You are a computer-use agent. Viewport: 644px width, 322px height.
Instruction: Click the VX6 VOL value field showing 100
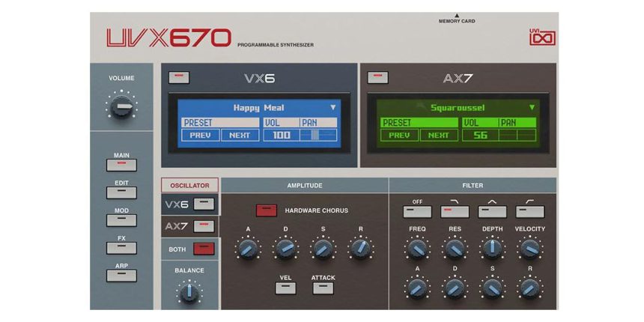pyautogui.click(x=281, y=136)
